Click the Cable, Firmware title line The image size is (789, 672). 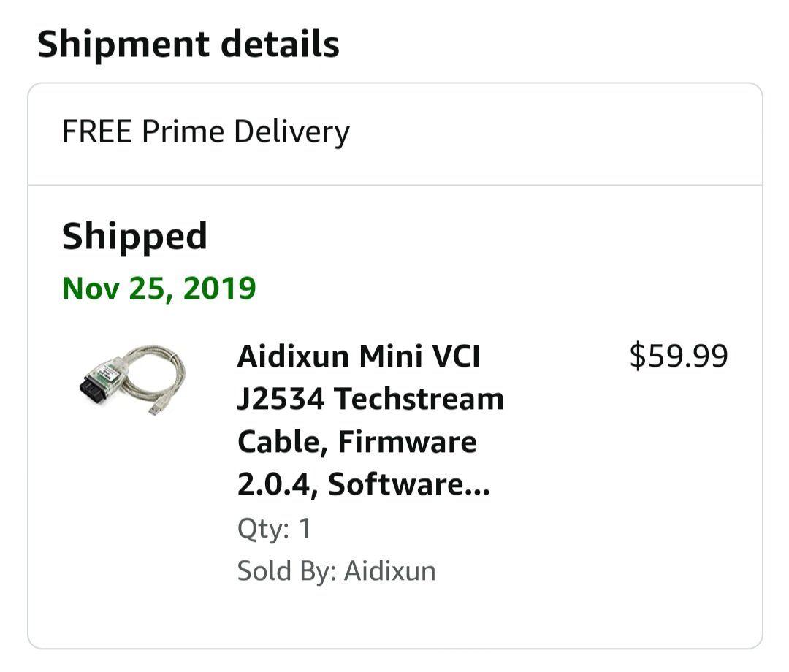pyautogui.click(x=357, y=442)
